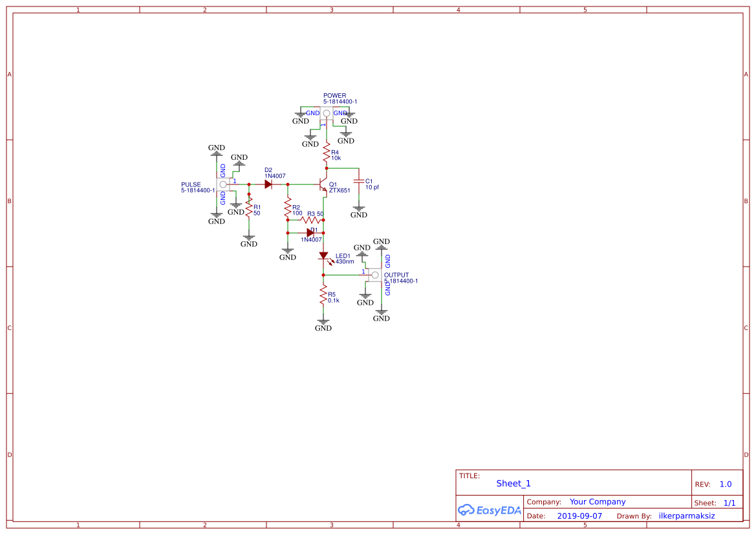Select the OUTPUT connector symbol
The image size is (756, 535).
(375, 274)
